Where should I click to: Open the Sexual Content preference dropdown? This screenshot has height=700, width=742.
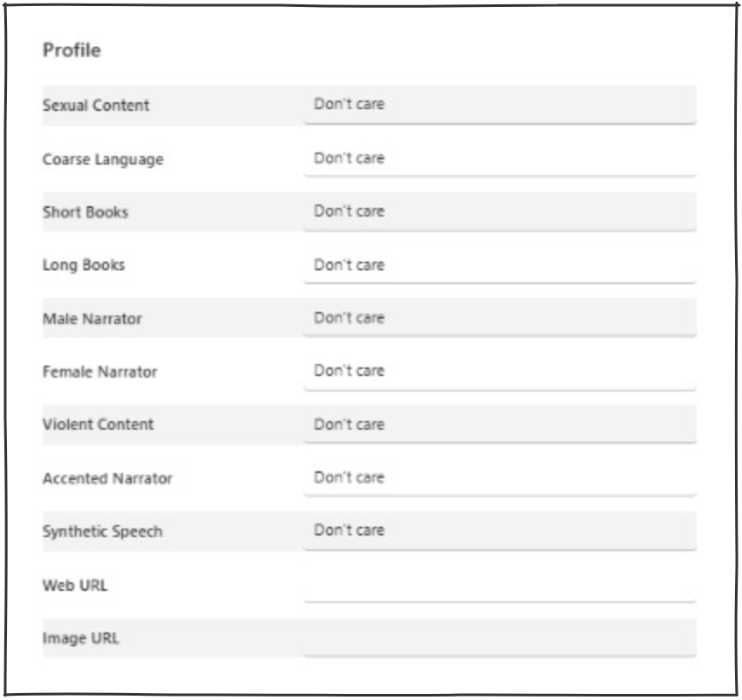coord(499,105)
